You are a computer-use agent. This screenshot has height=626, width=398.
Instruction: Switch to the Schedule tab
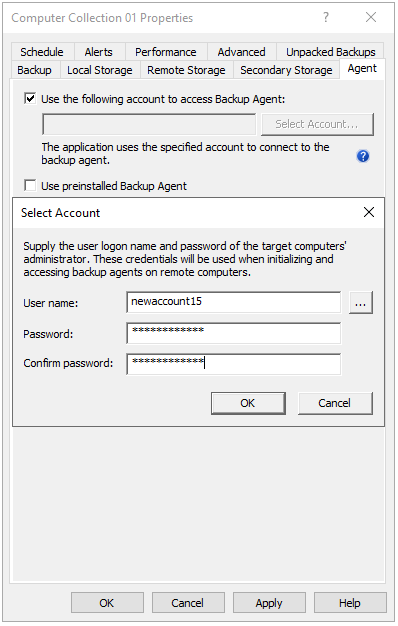point(42,52)
